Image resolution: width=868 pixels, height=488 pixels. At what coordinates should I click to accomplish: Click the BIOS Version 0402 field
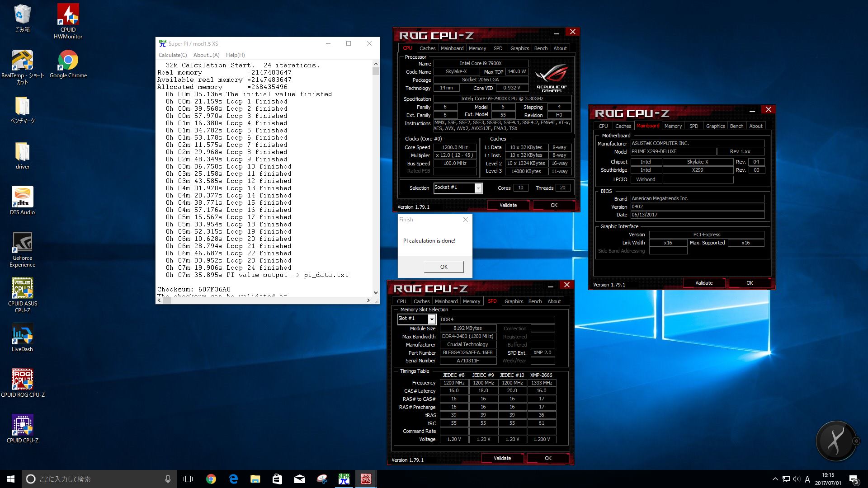pyautogui.click(x=697, y=207)
